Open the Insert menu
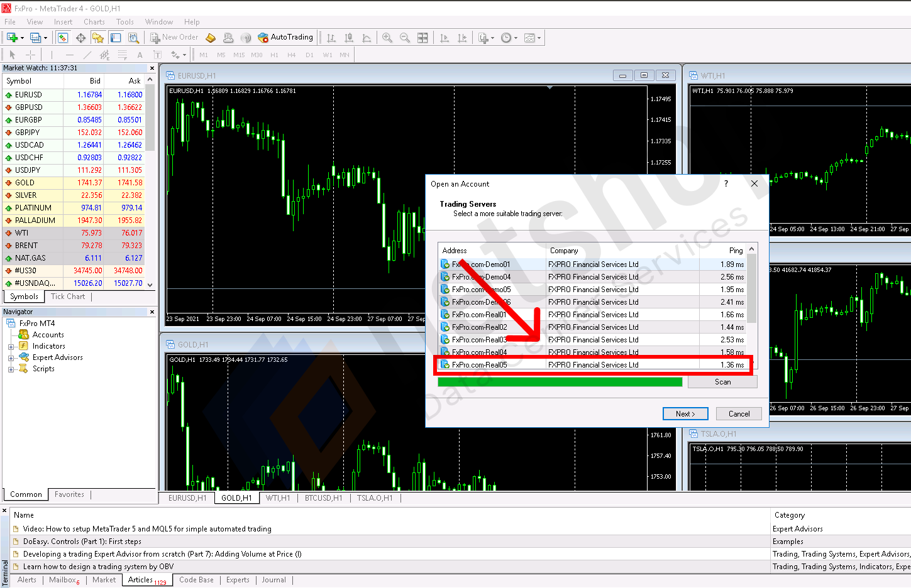This screenshot has height=588, width=911. pyautogui.click(x=63, y=22)
